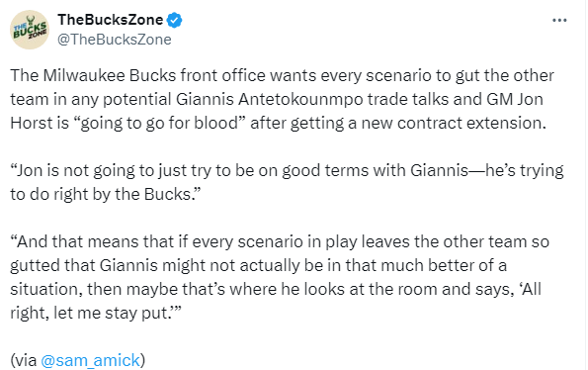Click the "(via" text before the mention
The height and width of the screenshot is (370, 588).
[24, 360]
